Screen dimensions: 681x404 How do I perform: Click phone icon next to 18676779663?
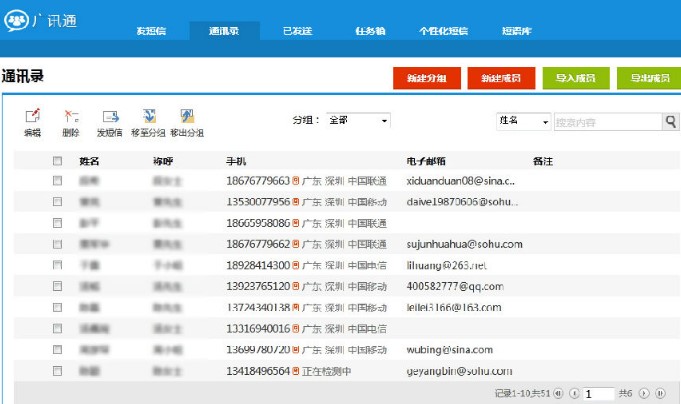[x=295, y=181]
